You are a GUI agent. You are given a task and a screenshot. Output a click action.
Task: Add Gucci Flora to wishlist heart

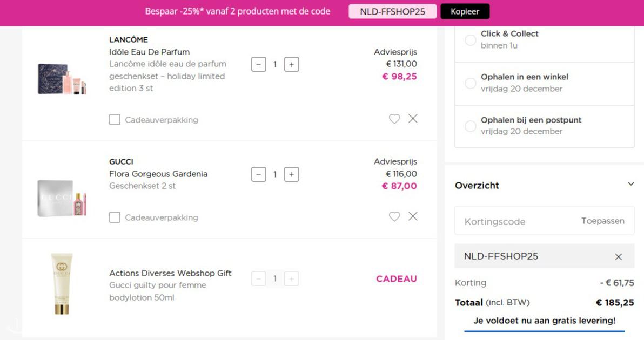(x=394, y=216)
